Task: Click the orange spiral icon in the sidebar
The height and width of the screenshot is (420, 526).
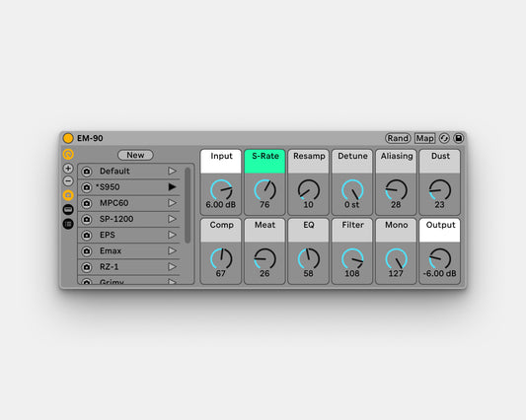Action: click(68, 154)
